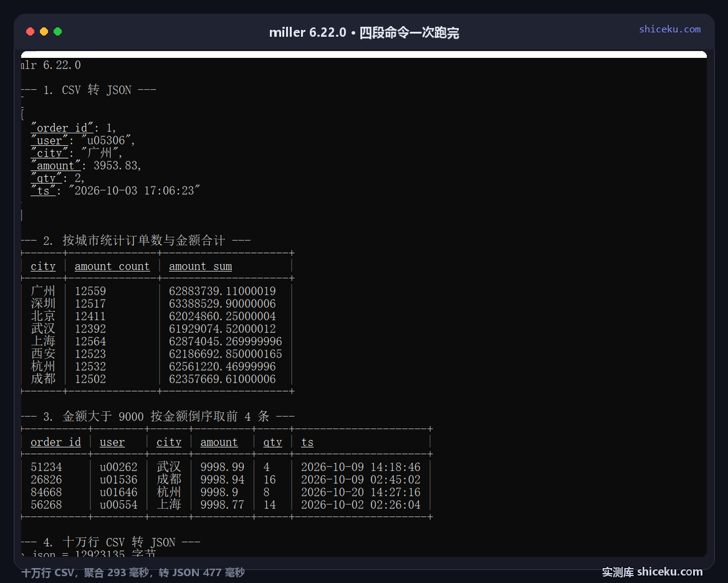Click the timestamp 2026-10-20 14:27:16
728x583 pixels.
click(x=360, y=492)
